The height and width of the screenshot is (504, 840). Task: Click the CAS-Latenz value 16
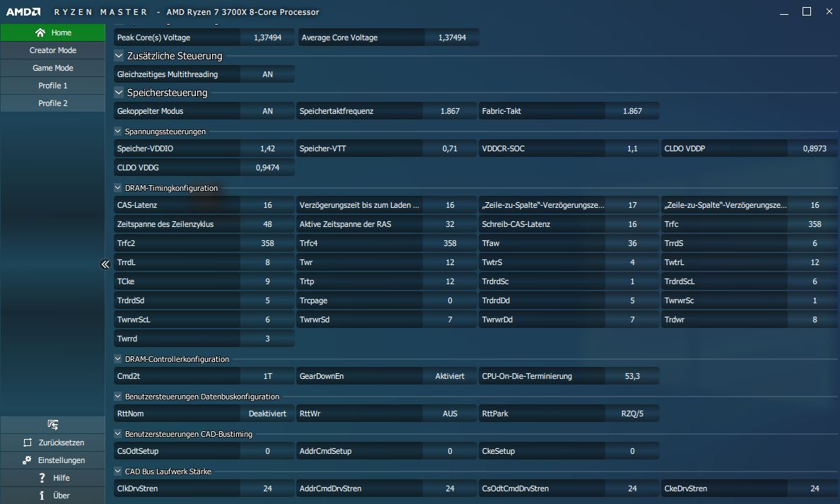tap(267, 205)
